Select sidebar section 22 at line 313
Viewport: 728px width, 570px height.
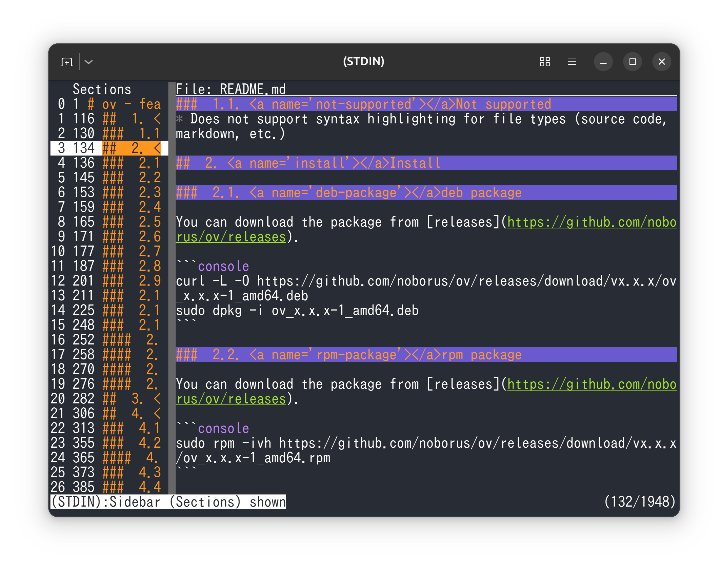[109, 428]
